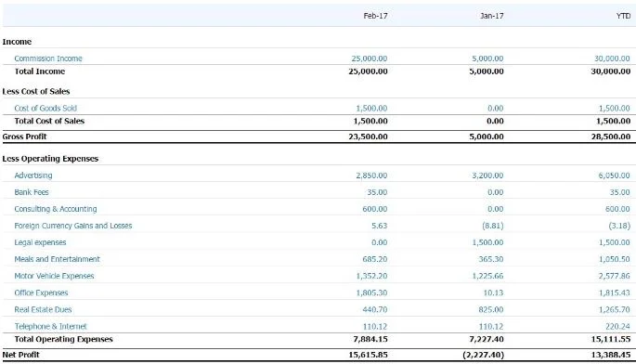The height and width of the screenshot is (364, 636).
Task: Select Gross Profit YTD figure 28,500.00
Action: pyautogui.click(x=611, y=136)
